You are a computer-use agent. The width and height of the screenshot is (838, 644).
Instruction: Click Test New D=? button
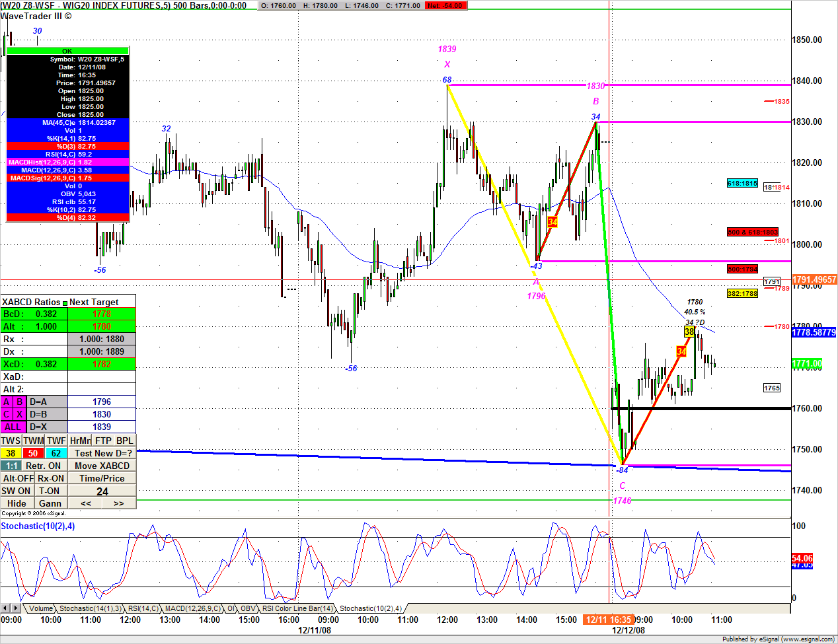click(102, 453)
